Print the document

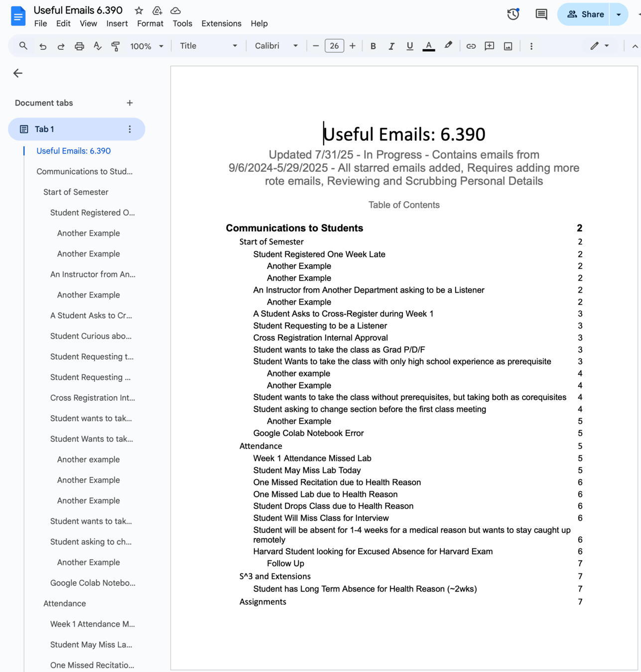click(x=79, y=46)
